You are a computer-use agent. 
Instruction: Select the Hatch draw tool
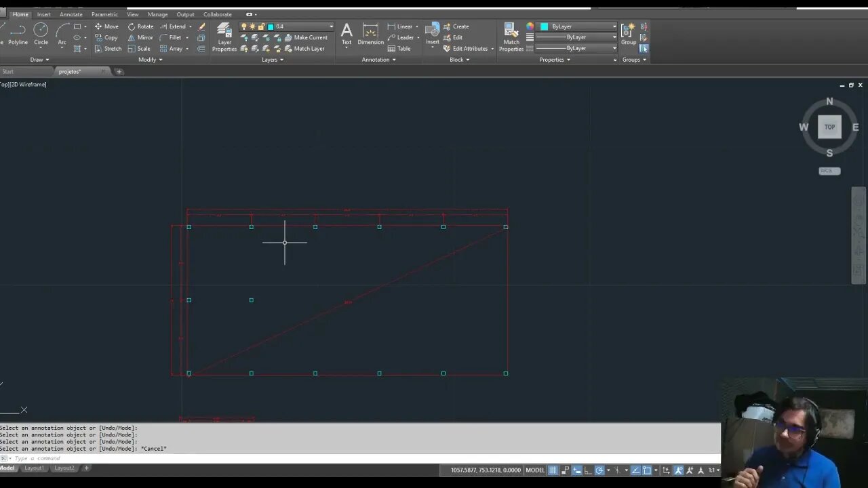(x=77, y=49)
